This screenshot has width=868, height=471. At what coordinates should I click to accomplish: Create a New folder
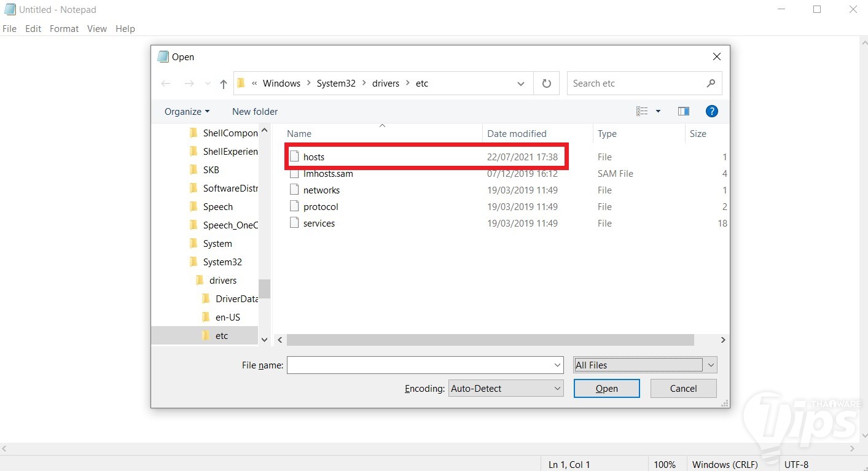[x=255, y=111]
